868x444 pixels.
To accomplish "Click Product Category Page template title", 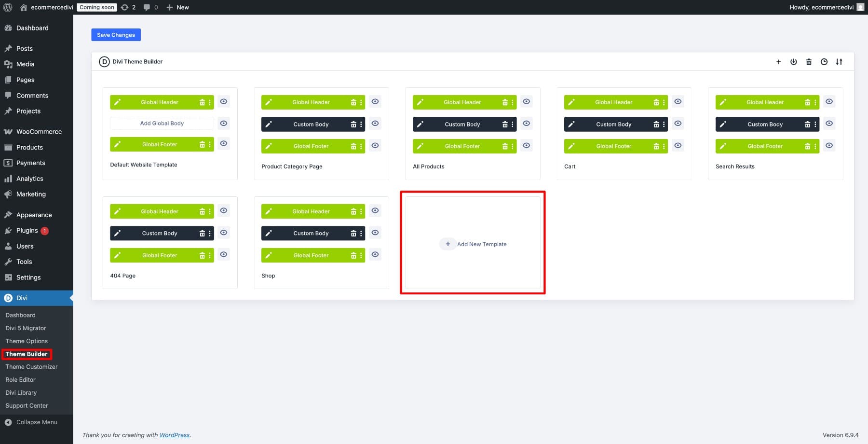I will coord(292,166).
